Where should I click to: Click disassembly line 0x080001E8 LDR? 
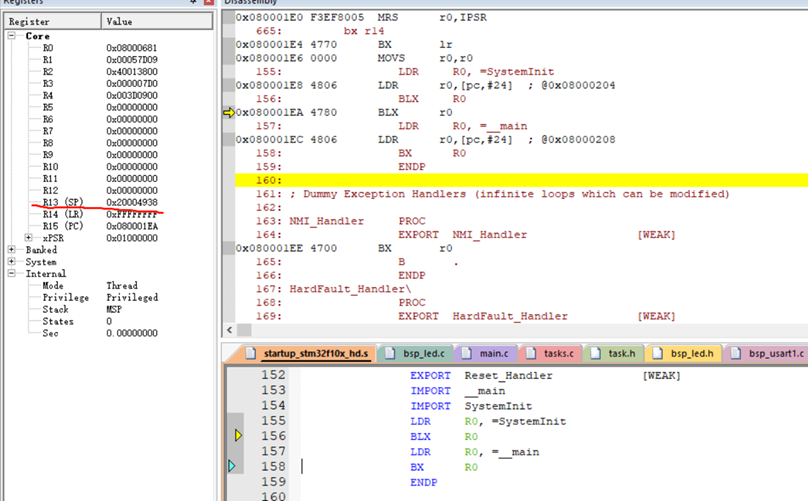click(521, 85)
